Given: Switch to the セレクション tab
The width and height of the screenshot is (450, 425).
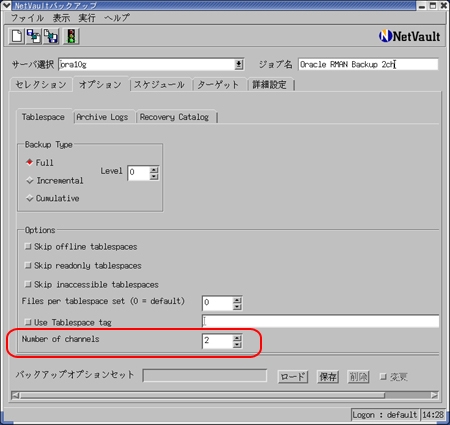Looking at the screenshot, I should (41, 85).
